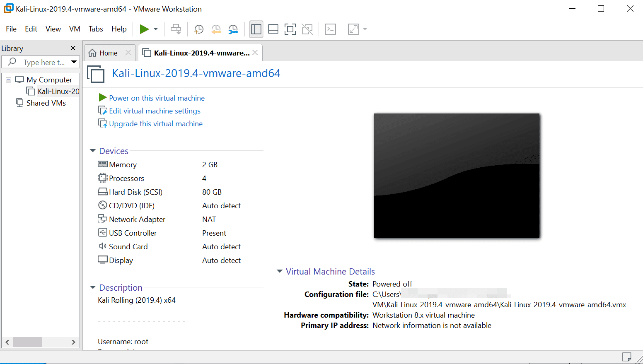Click the library horizontal scrollbar thumb
The image size is (643, 364).
click(27, 342)
